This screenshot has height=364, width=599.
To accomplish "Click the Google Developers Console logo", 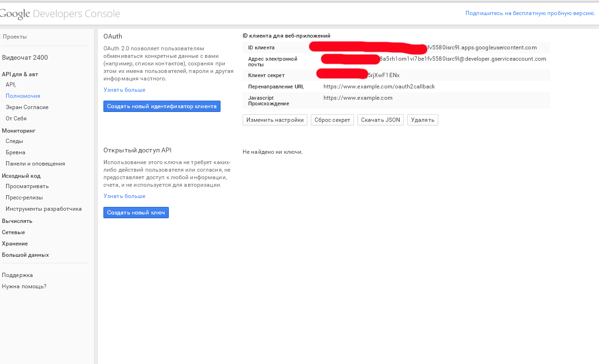I will point(60,14).
